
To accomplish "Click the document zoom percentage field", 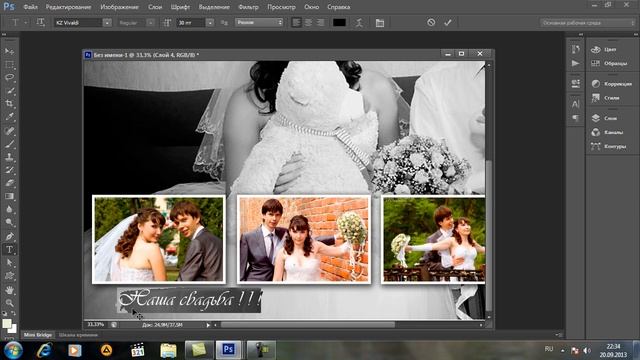I will pyautogui.click(x=96, y=324).
